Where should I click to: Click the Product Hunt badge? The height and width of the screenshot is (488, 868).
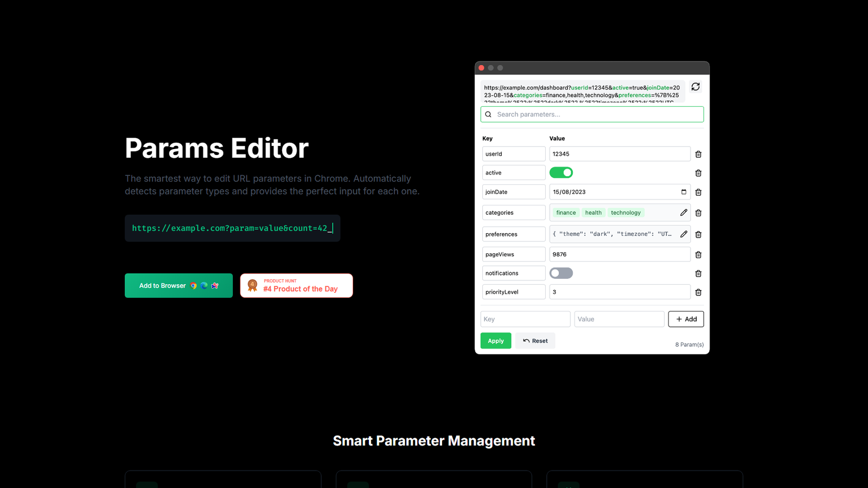(x=296, y=285)
